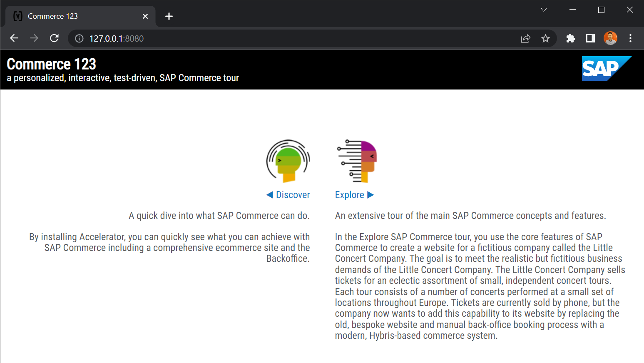Open the Chrome profile avatar

[610, 38]
